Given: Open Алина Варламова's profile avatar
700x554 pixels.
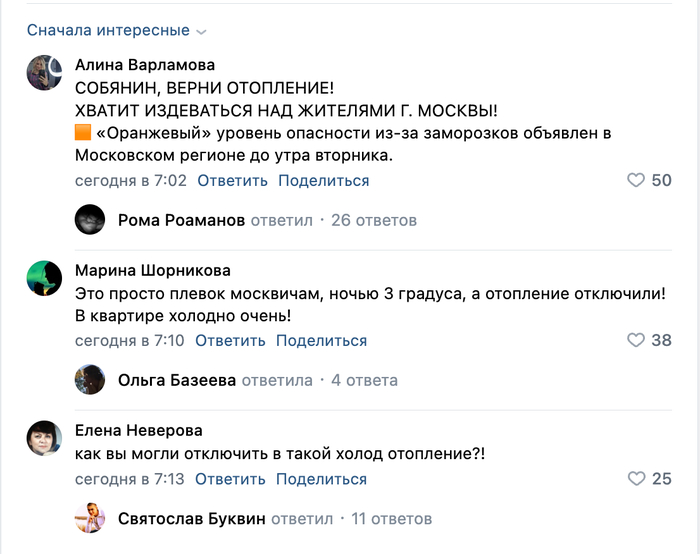Looking at the screenshot, I should point(45,72).
